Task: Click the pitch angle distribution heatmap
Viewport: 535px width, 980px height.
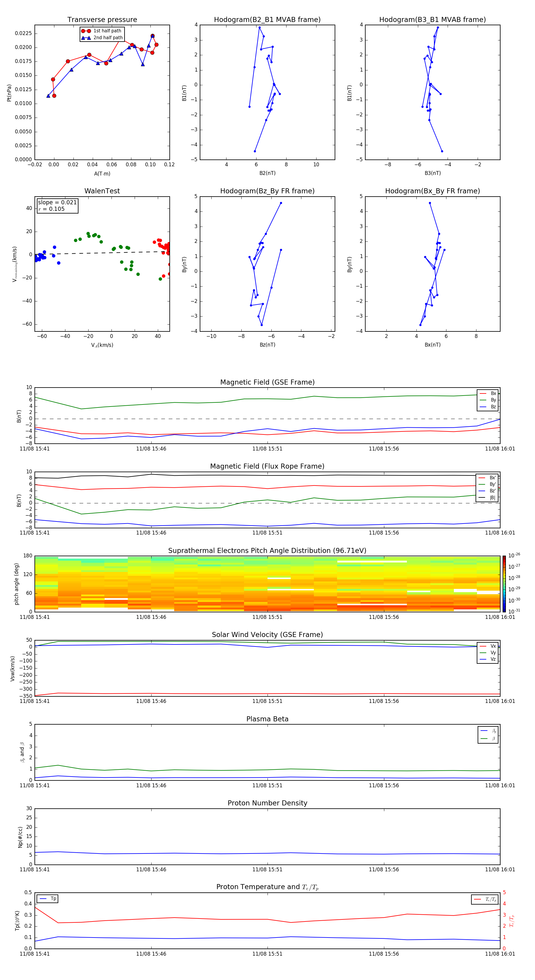Action: 267,584
